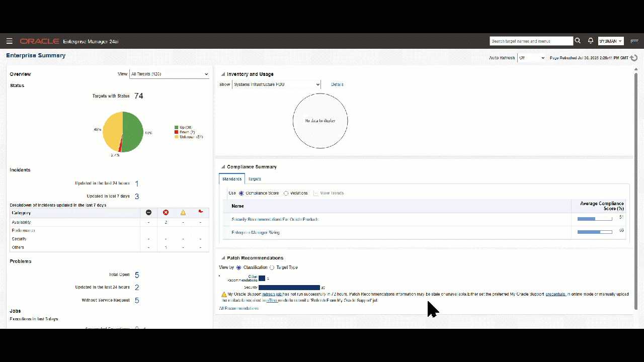Click the Others category row label
644x362 pixels.
pyautogui.click(x=18, y=247)
